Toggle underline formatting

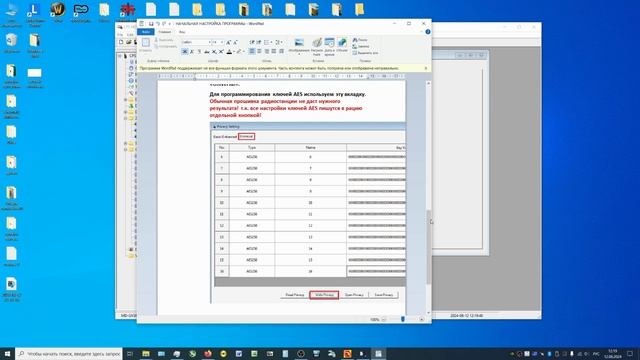199,51
